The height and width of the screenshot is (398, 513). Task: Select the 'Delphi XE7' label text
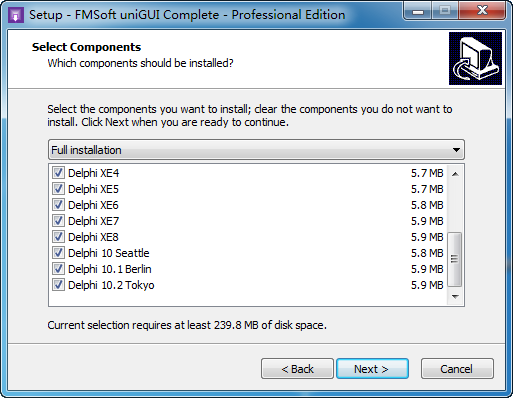[94, 221]
